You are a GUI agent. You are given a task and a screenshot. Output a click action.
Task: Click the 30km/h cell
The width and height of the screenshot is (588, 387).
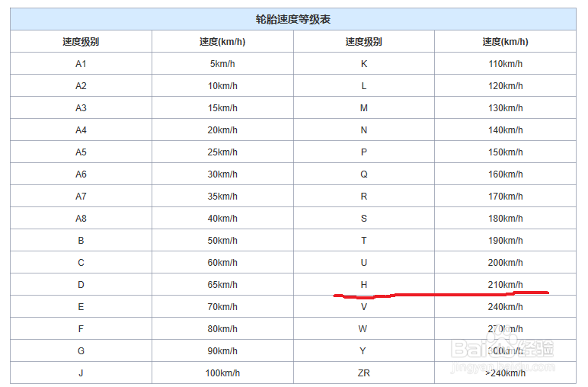coord(222,174)
